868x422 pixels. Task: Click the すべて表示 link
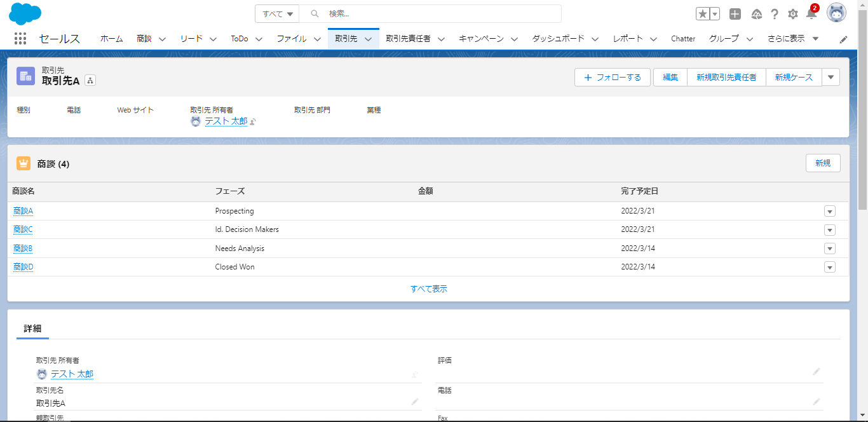click(x=429, y=289)
